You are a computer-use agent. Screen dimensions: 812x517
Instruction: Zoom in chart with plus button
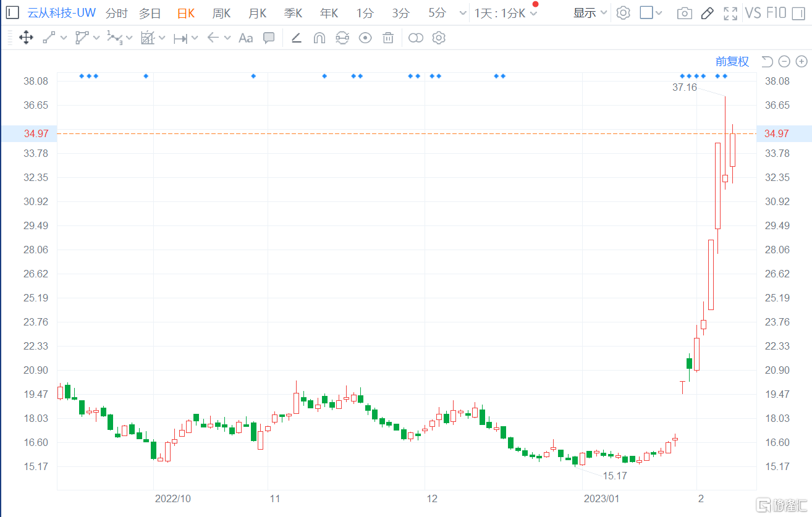(x=801, y=61)
